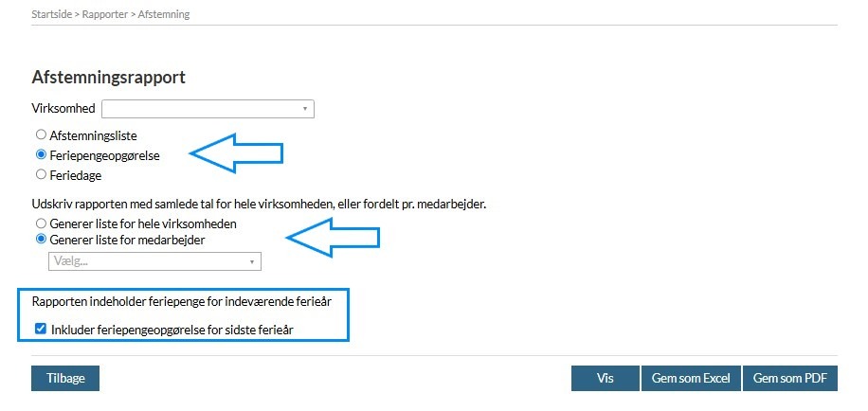Screen dimensions: 868x411
Task: Choose the Feriepengeopgørelse radio option
Action: coord(41,155)
